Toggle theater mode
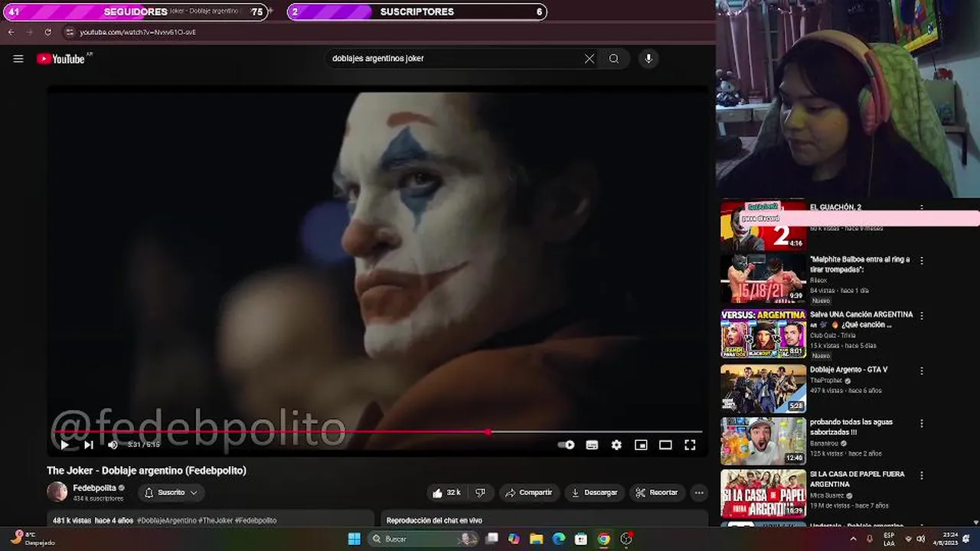Screen dimensions: 980x551 (x=665, y=445)
